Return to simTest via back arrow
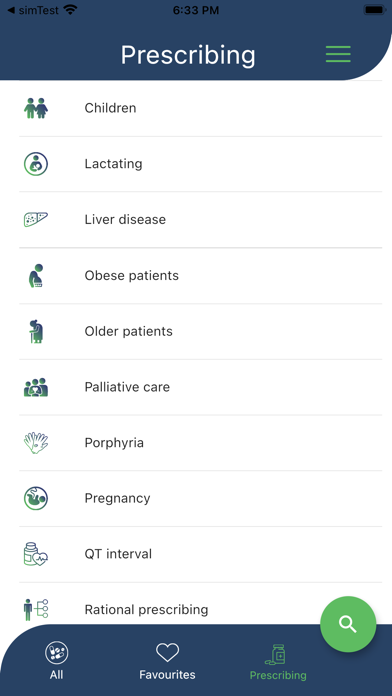 click(33, 10)
